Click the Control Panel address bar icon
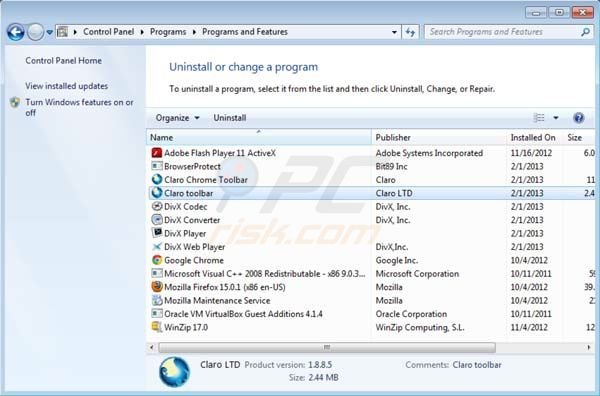600x396 pixels. click(x=62, y=32)
